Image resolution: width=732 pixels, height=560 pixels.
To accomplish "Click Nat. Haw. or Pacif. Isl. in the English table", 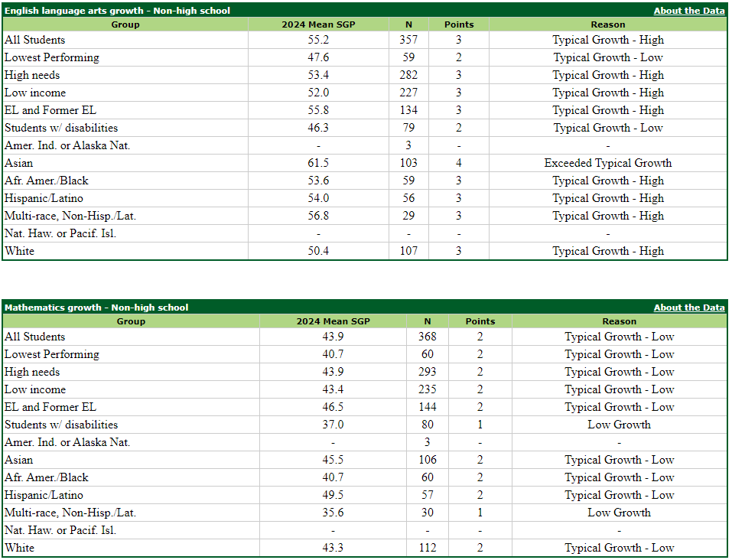I will pyautogui.click(x=60, y=233).
